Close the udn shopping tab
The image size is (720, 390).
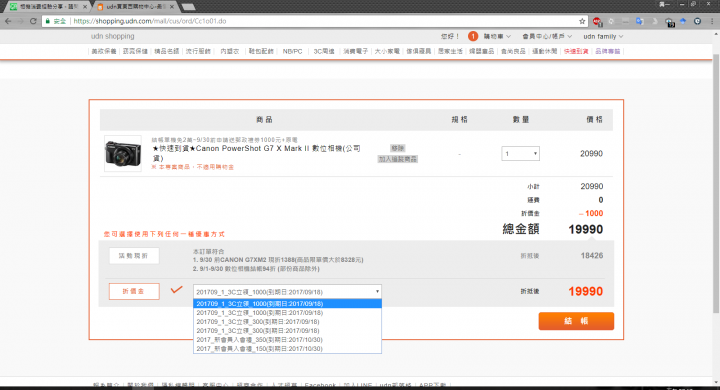172,7
